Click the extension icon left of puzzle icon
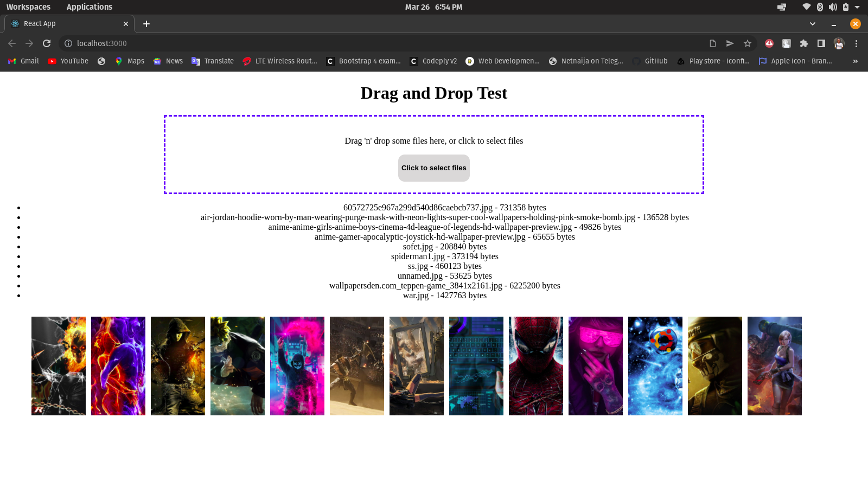This screenshot has height=488, width=868. (787, 43)
